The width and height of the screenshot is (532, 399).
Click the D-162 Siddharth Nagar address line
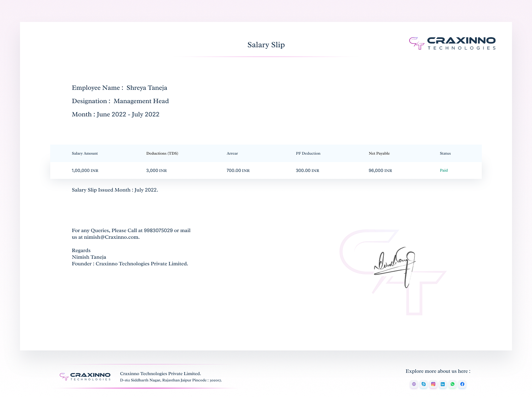click(171, 380)
